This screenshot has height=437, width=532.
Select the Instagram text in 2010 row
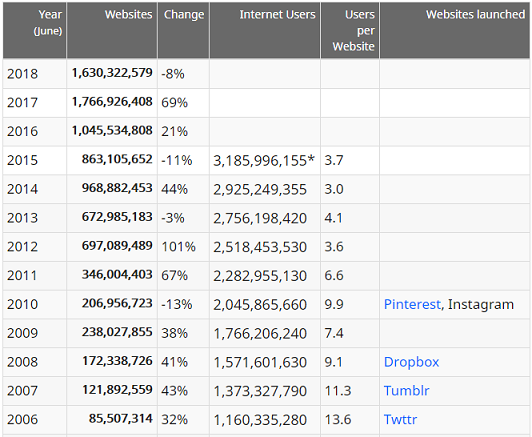[x=481, y=304]
